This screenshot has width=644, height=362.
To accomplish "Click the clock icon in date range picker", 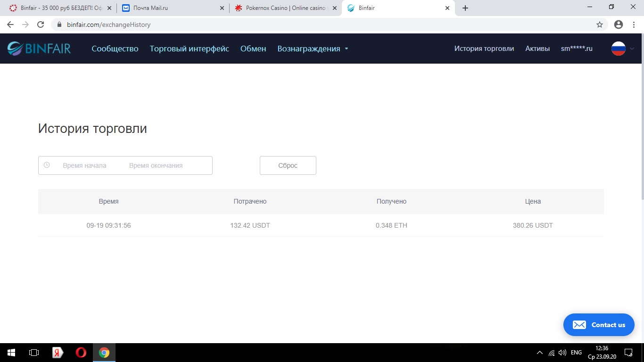I will tap(47, 165).
